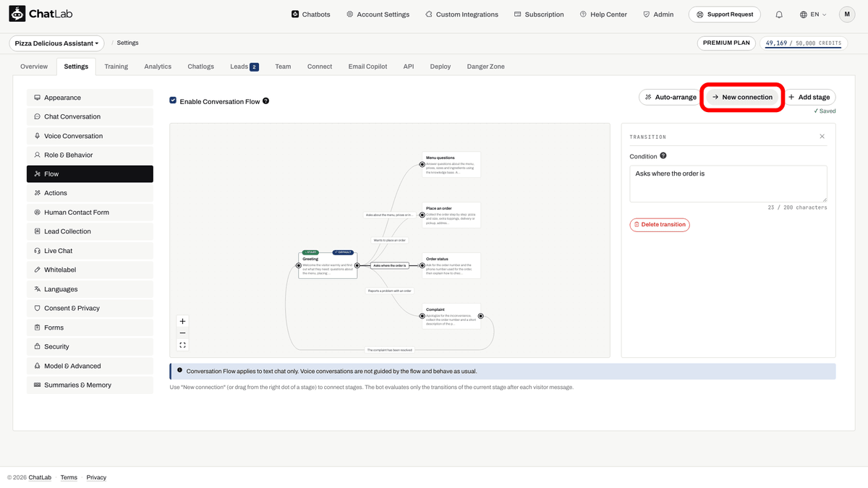This screenshot has height=488, width=868.
Task: Open the Chatlogs tab
Action: coord(201,67)
